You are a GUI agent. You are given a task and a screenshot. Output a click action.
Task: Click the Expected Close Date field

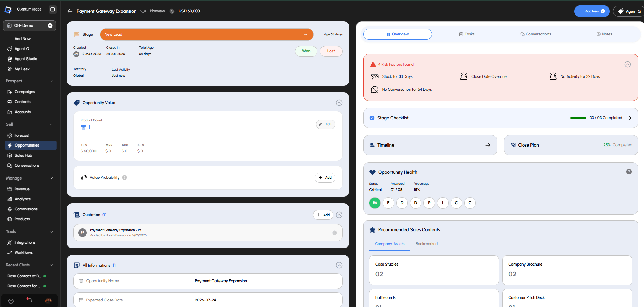[208, 300]
